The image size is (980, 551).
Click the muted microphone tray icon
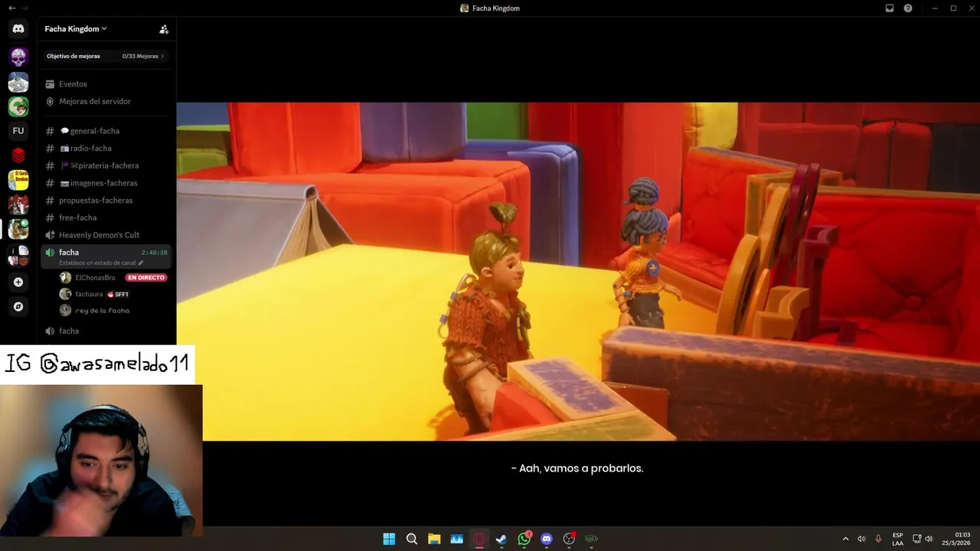coord(878,539)
